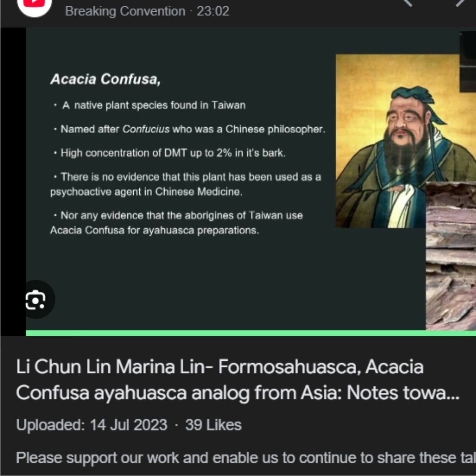Click the dark thumbnail beside the Confucius portrait
Viewport: 476px width, 476px height.
468,62
